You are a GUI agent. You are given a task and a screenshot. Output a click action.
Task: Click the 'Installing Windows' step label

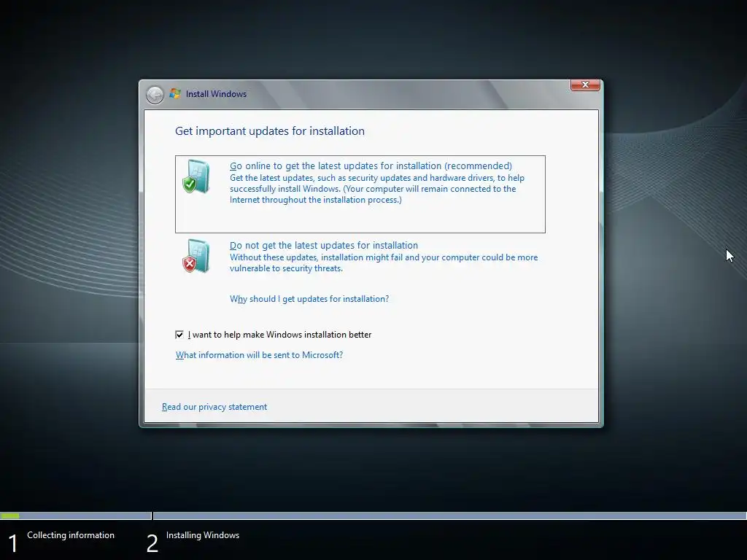[x=203, y=535]
